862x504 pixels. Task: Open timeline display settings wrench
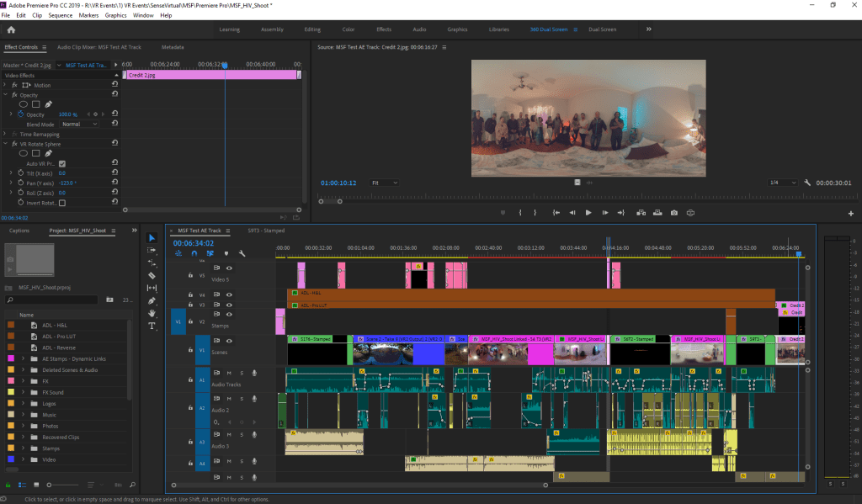coord(242,252)
